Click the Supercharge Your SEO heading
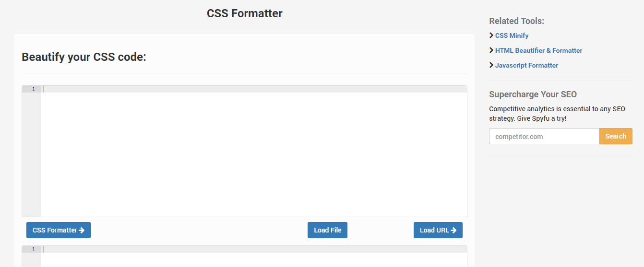The height and width of the screenshot is (267, 644). [x=533, y=94]
